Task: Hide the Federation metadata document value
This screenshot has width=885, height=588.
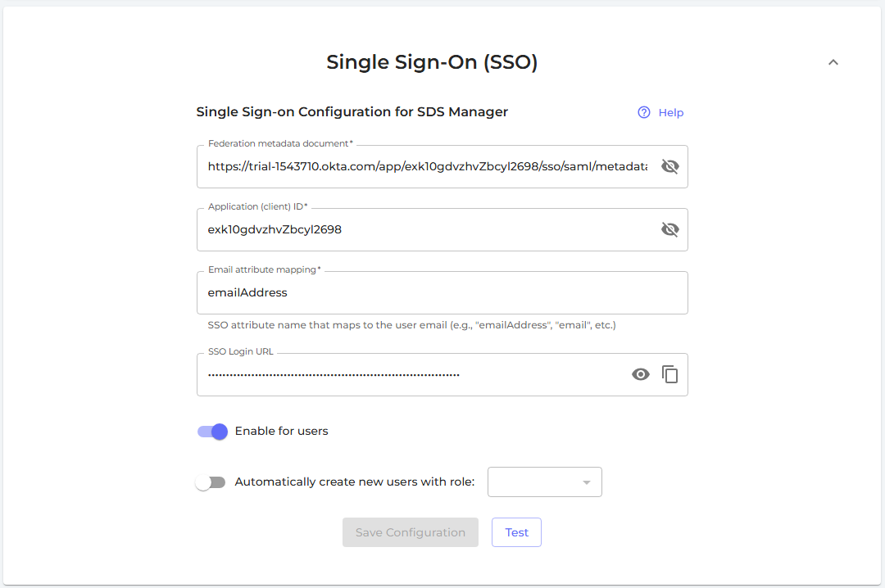Action: point(670,166)
